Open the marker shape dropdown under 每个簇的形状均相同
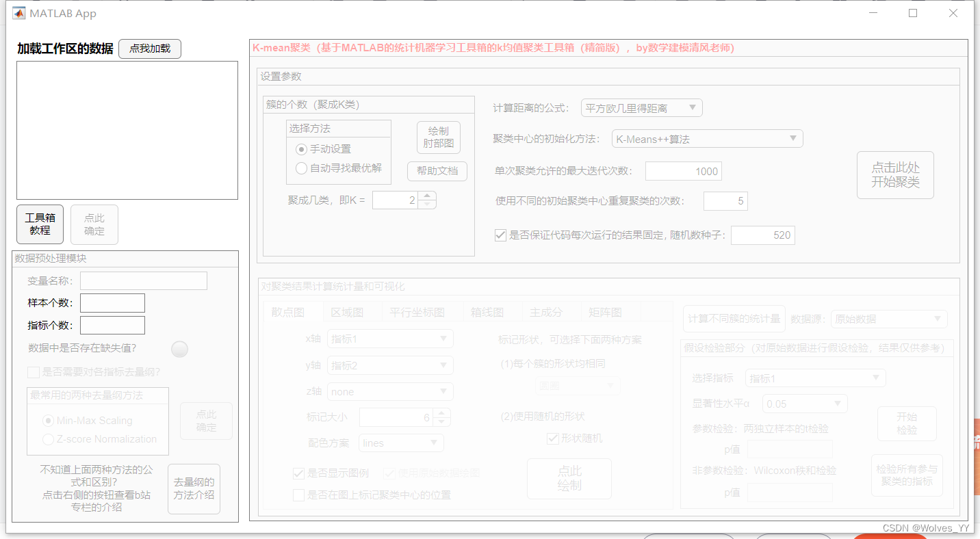Image resolution: width=980 pixels, height=539 pixels. 578,386
